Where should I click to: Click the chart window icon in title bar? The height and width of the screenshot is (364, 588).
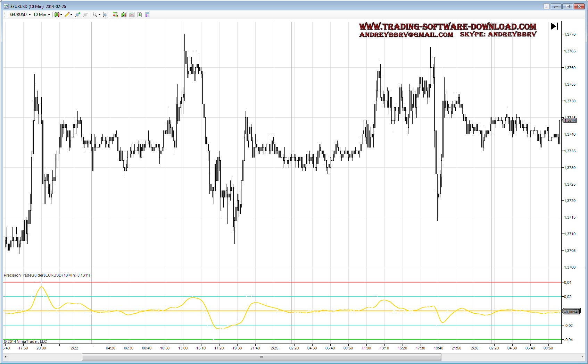tap(6, 6)
